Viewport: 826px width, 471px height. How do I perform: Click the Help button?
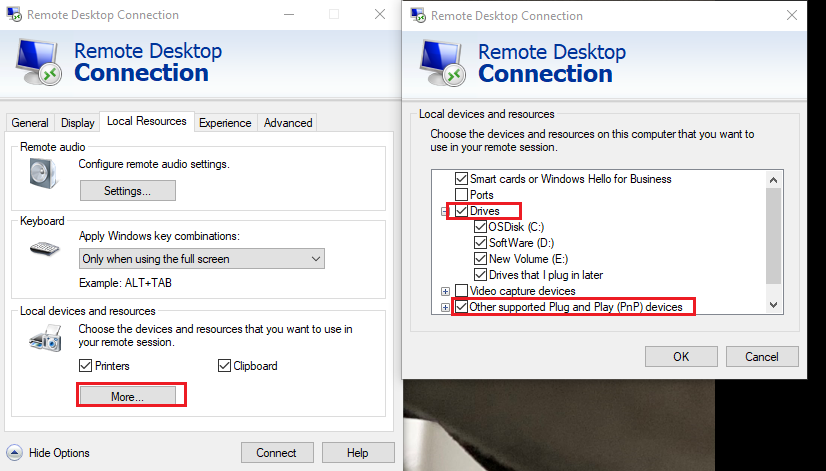[358, 453]
